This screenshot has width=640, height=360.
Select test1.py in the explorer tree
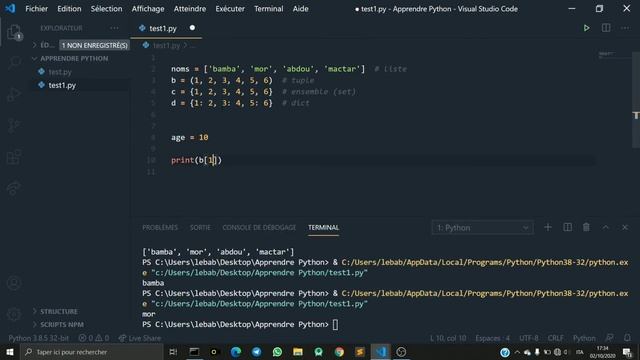(x=62, y=85)
